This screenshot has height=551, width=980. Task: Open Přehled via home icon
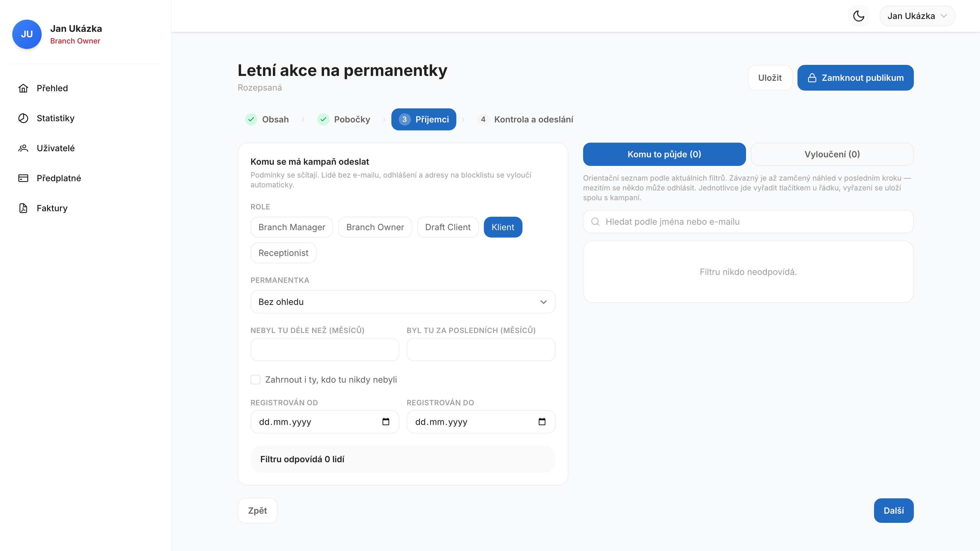click(23, 88)
